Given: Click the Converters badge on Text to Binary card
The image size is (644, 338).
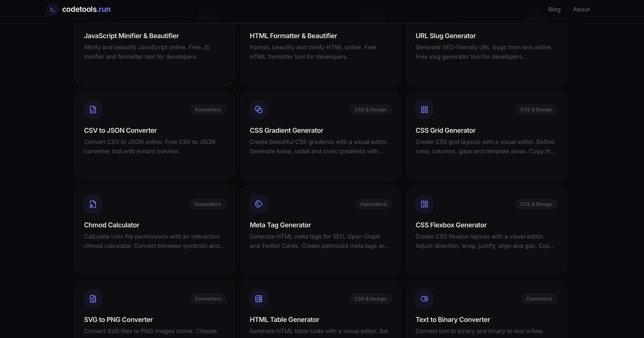Looking at the screenshot, I should coord(539,299).
